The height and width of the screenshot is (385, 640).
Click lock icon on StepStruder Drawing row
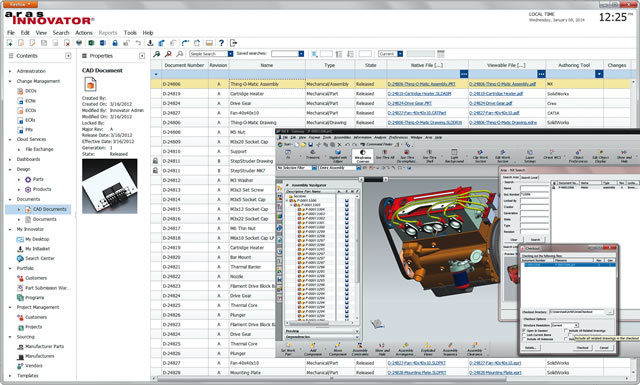click(x=156, y=161)
